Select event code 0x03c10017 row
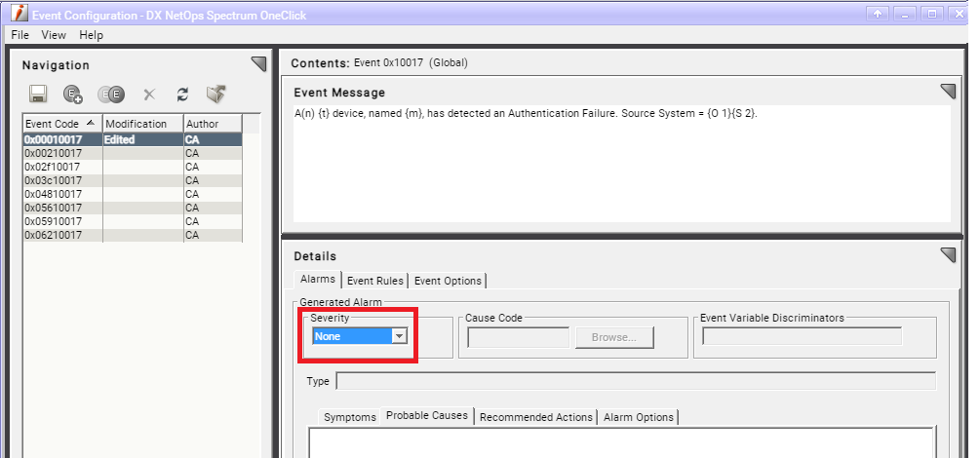 pyautogui.click(x=133, y=180)
